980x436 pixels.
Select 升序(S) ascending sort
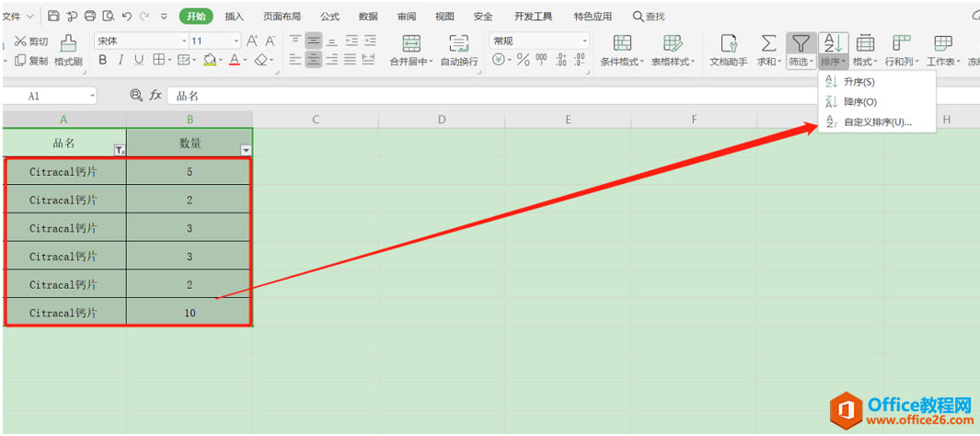(877, 82)
